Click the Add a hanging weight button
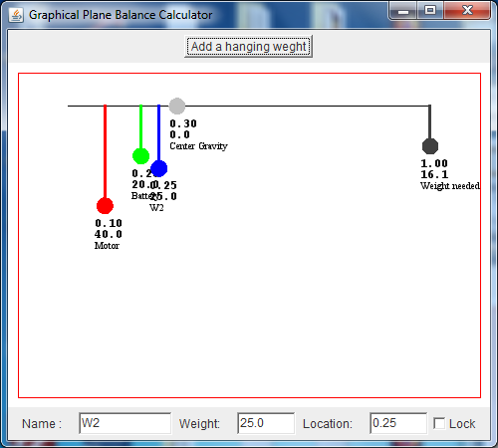This screenshot has height=448, width=498. (x=248, y=47)
